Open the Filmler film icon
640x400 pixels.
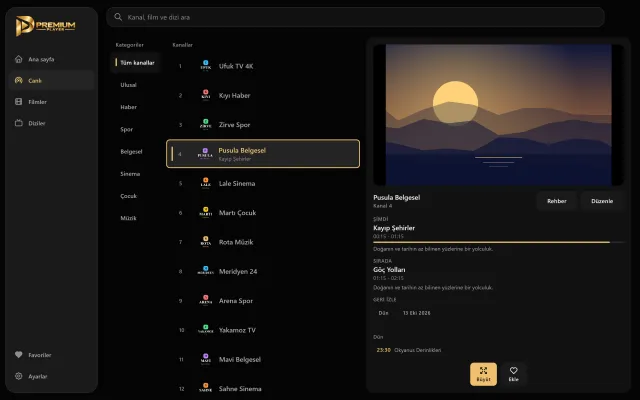[19, 102]
